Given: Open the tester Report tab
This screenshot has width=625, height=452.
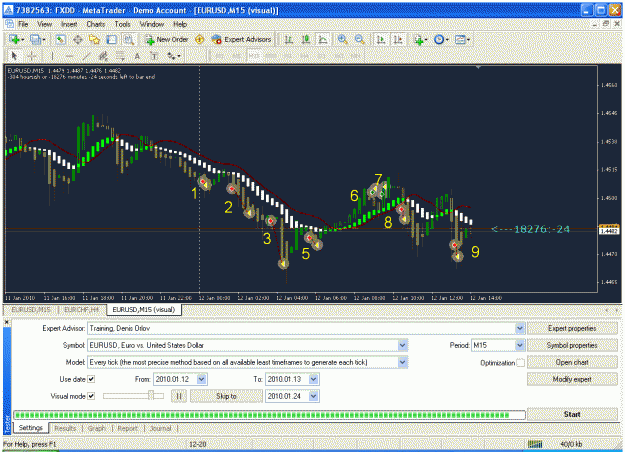Looking at the screenshot, I should click(x=128, y=428).
